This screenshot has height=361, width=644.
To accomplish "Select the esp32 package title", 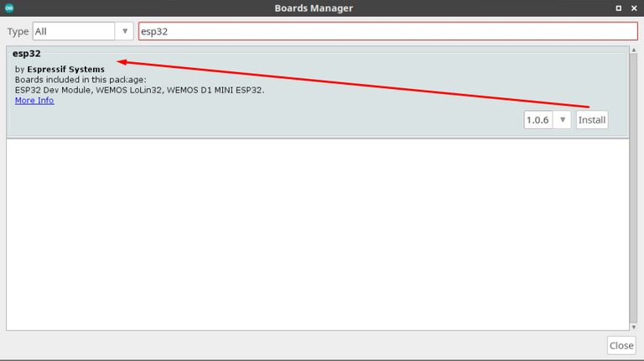I will [x=27, y=54].
